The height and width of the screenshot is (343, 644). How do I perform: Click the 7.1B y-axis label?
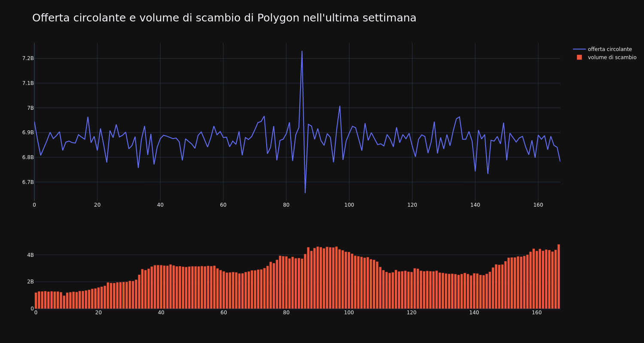coord(27,83)
